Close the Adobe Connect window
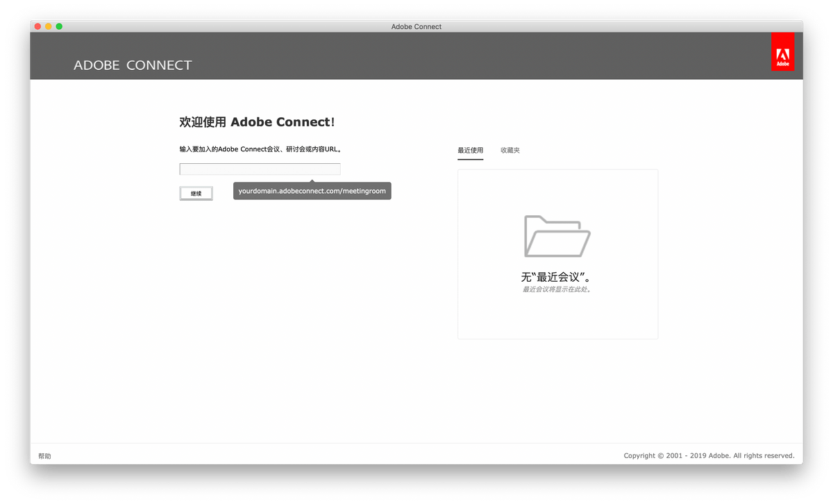The height and width of the screenshot is (504, 833). point(37,26)
